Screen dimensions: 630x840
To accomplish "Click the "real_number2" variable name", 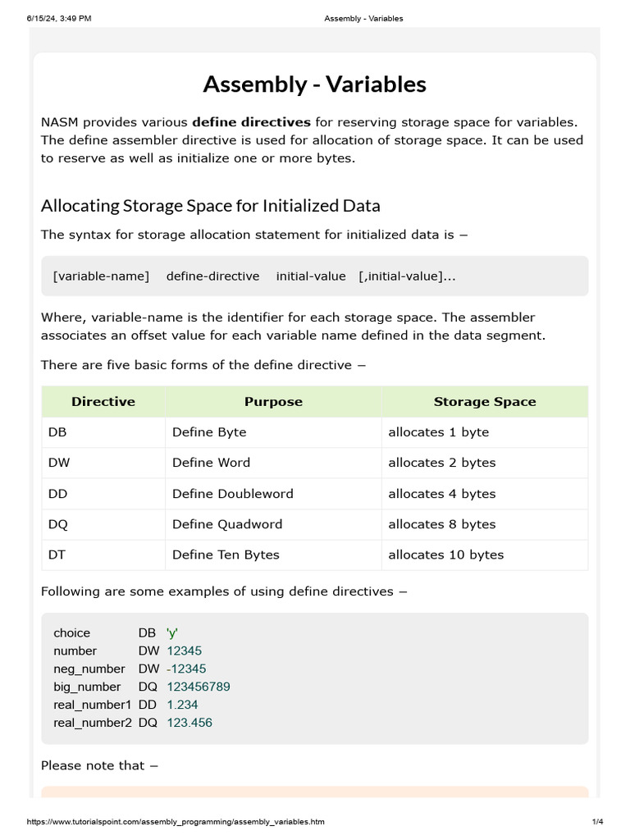I will 93,723.
